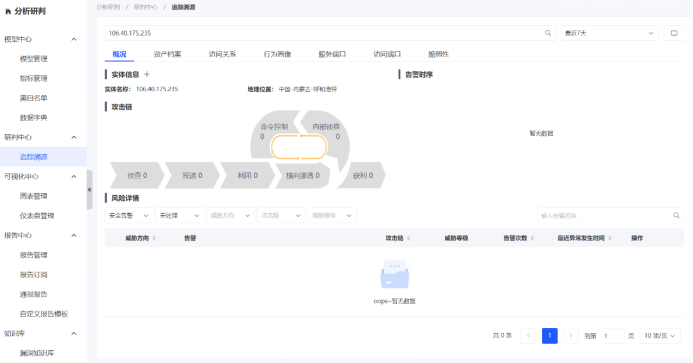This screenshot has width=693, height=363.
Task: Select page 1 button
Action: click(549, 336)
